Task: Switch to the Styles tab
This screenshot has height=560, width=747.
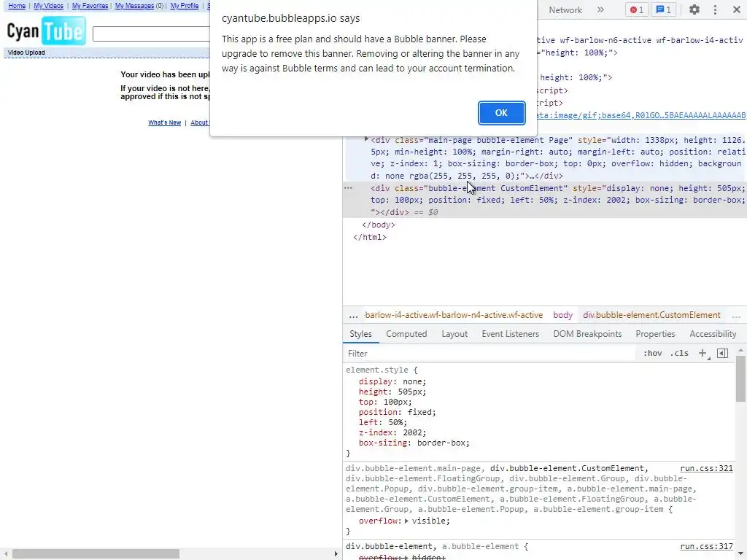Action: 360,334
